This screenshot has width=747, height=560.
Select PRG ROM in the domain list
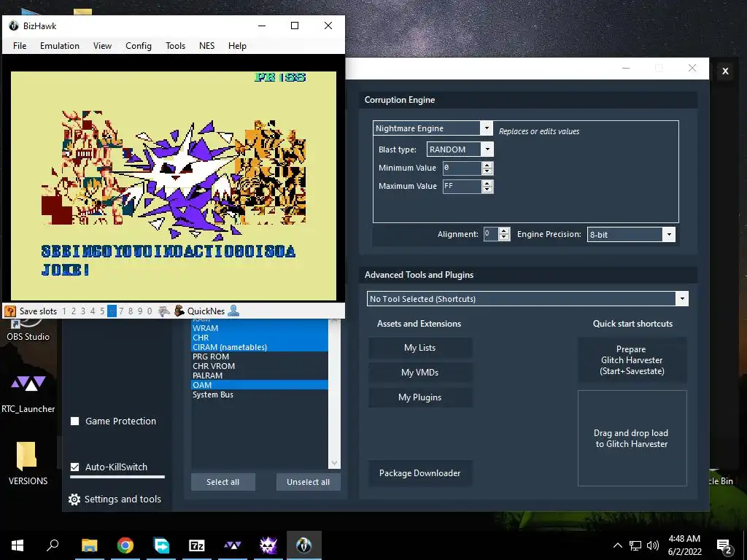pyautogui.click(x=260, y=357)
